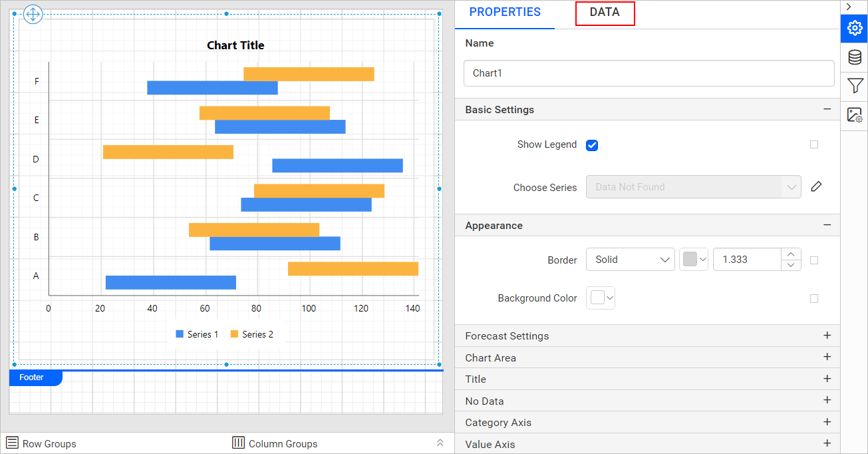Select the PROPERTIES tab
868x454 pixels.
click(504, 13)
